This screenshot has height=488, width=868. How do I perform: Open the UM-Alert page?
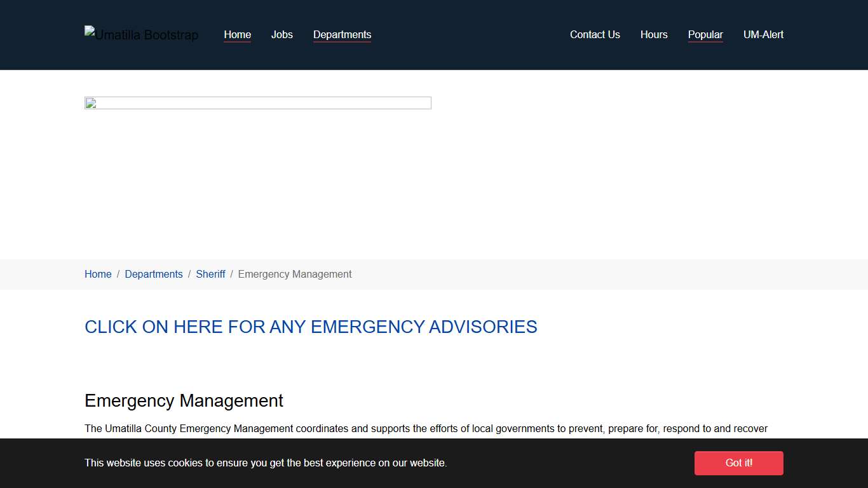point(763,34)
